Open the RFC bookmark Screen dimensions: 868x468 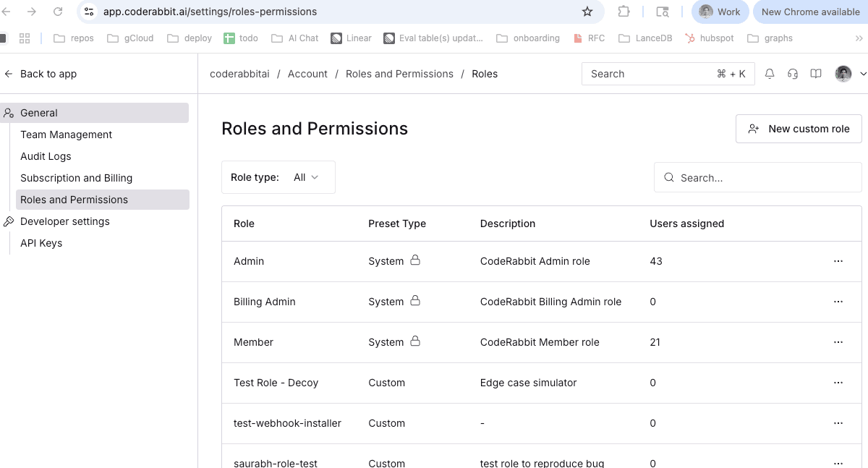tap(588, 38)
